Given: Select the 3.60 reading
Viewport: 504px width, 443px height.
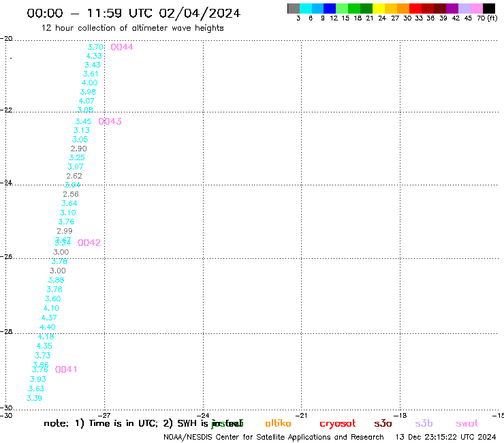Looking at the screenshot, I should click(52, 299).
